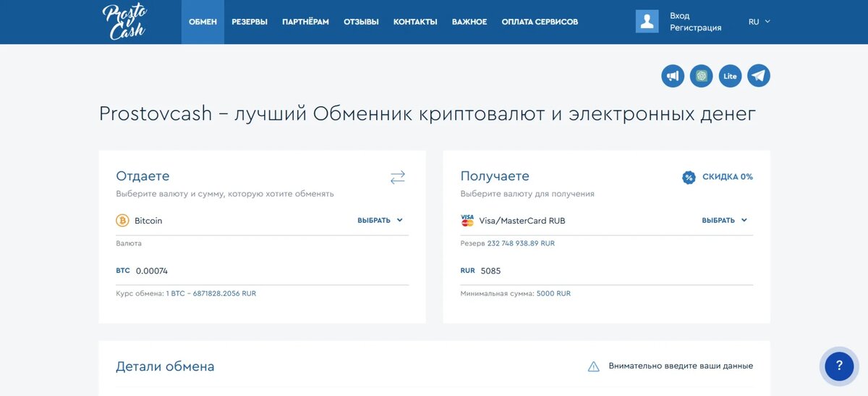
Task: Click the Visa/MasterCard RUB currency name
Action: coord(522,221)
